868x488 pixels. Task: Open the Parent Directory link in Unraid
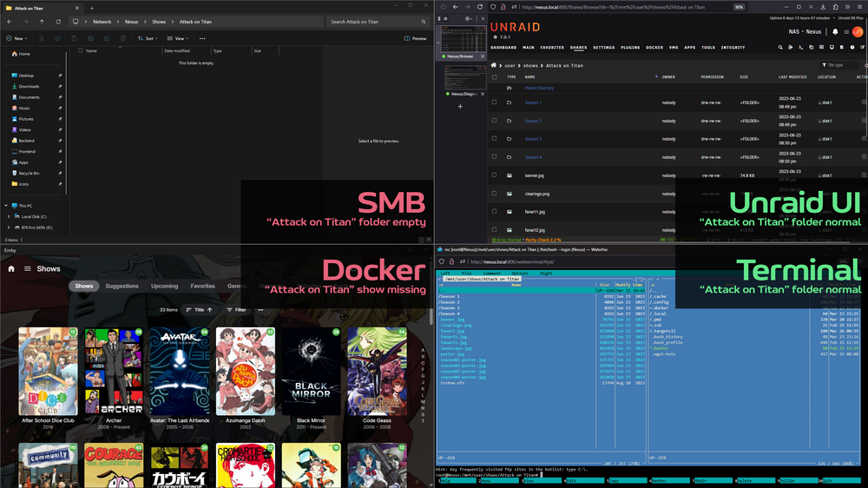point(539,88)
